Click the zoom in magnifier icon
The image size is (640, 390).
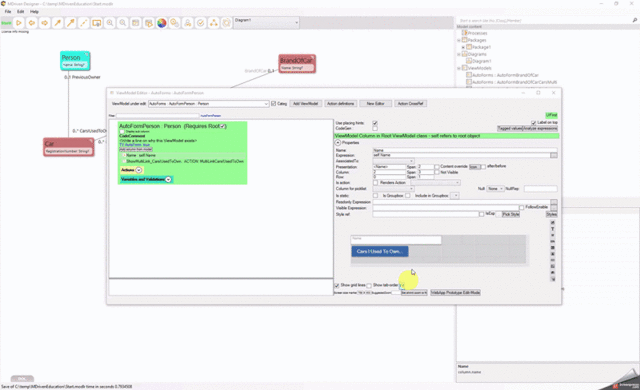pos(109,23)
